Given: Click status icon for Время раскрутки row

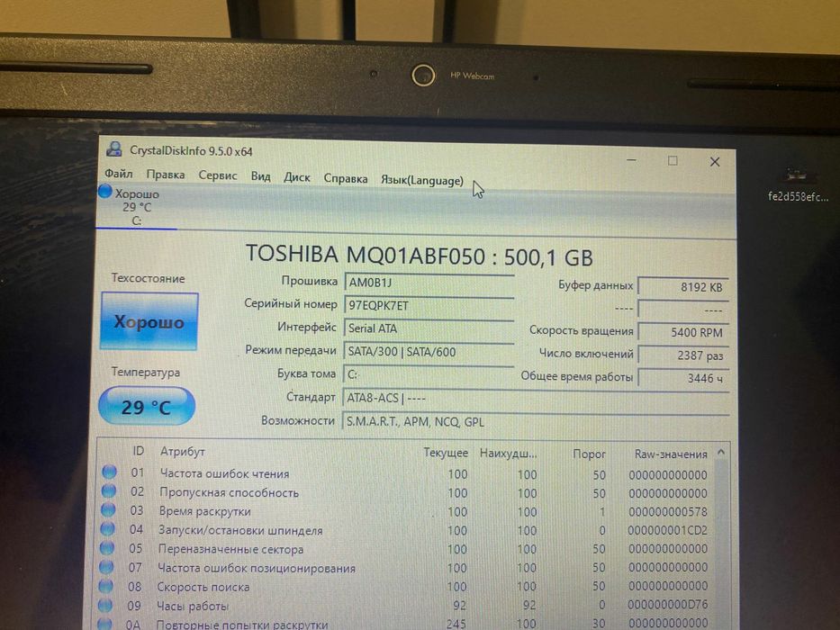Looking at the screenshot, I should pyautogui.click(x=108, y=509).
